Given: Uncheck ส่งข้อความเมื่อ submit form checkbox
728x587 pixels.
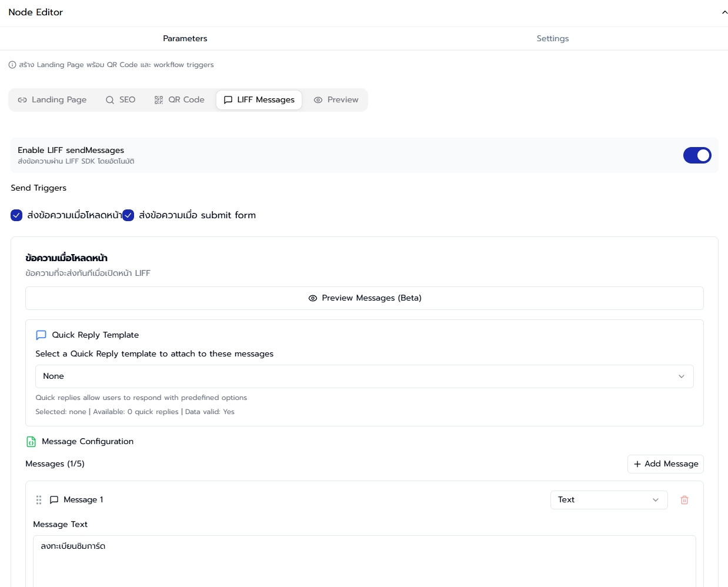Looking at the screenshot, I should point(128,215).
